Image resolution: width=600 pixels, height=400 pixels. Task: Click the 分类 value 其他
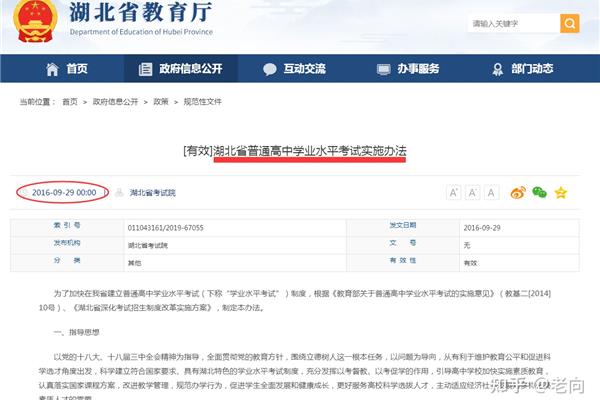[x=134, y=263]
